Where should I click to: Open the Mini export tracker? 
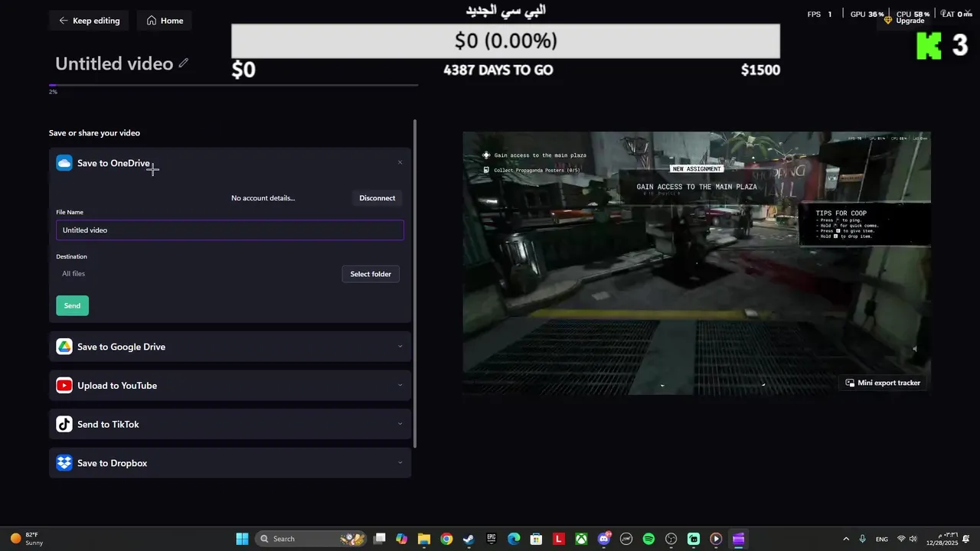pos(883,383)
